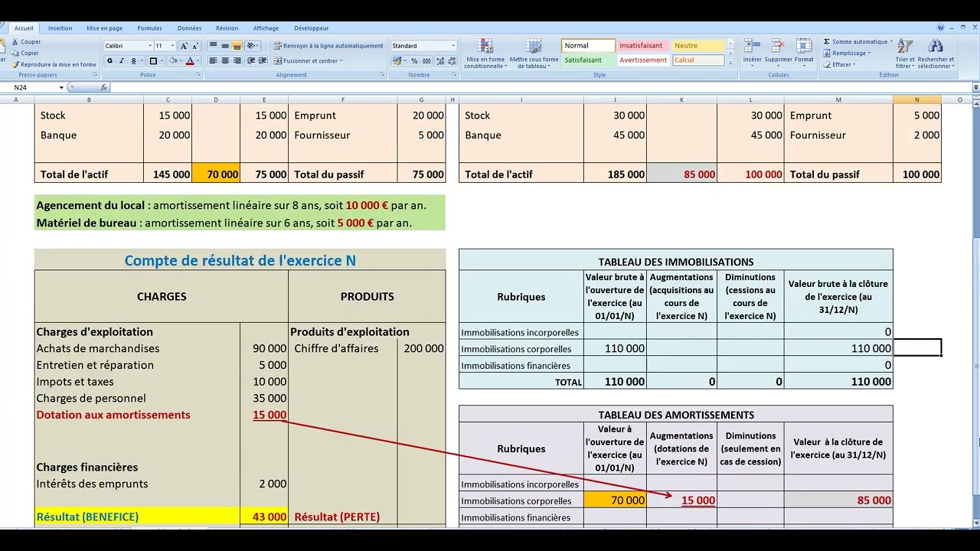Apply the Normal cell style
This screenshot has width=980, height=551.
tap(588, 46)
